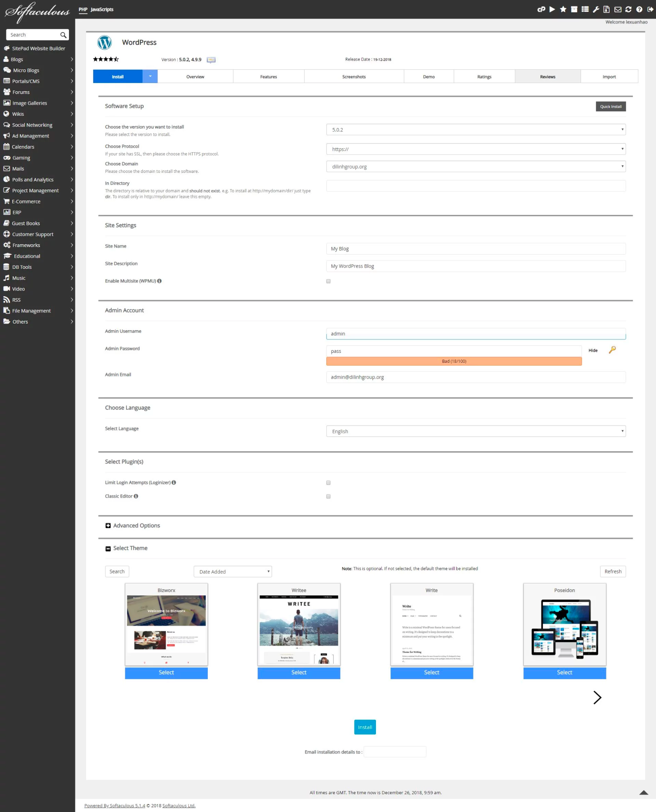The width and height of the screenshot is (656, 812).
Task: Open the star ratings icon in top bar
Action: tap(563, 9)
